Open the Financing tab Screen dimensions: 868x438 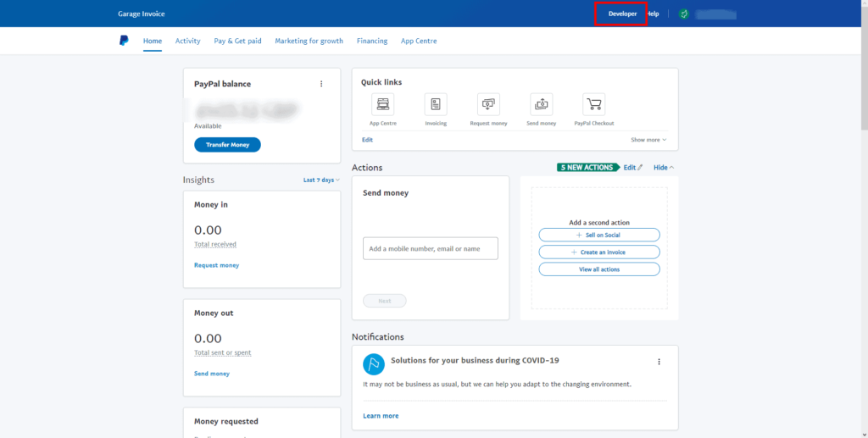[372, 41]
